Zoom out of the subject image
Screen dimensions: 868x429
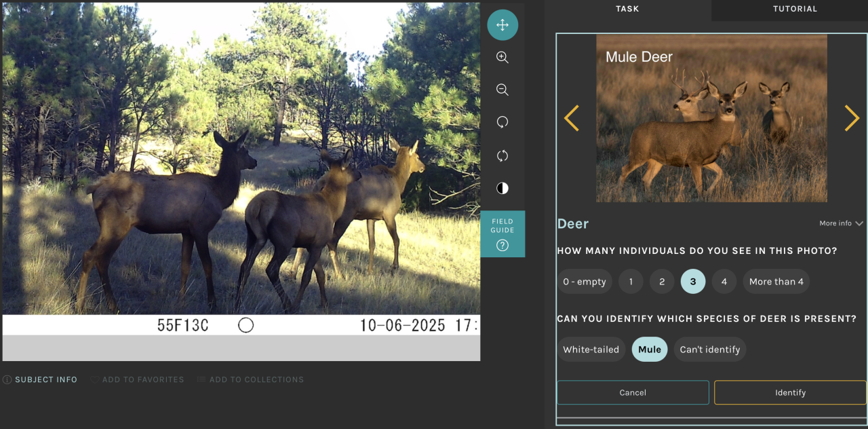click(502, 90)
